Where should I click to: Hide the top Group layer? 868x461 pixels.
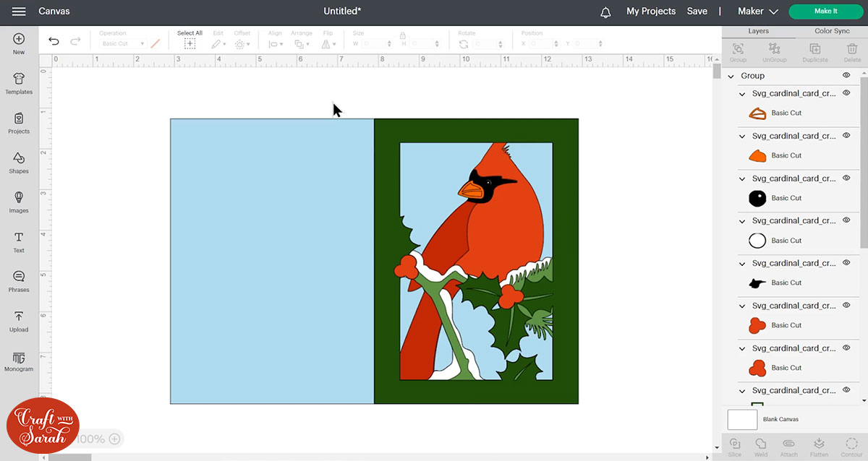(x=846, y=75)
